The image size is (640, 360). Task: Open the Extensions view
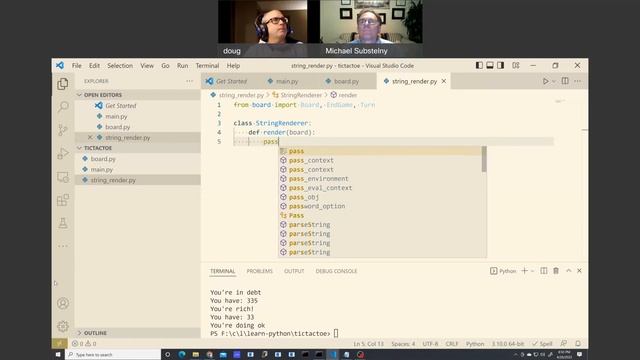63,200
